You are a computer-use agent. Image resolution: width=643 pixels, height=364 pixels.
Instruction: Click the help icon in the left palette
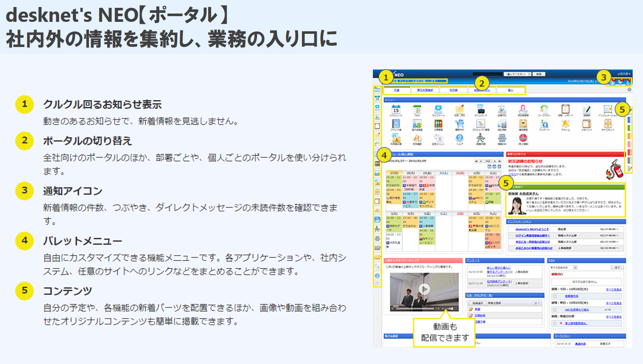pos(377,275)
